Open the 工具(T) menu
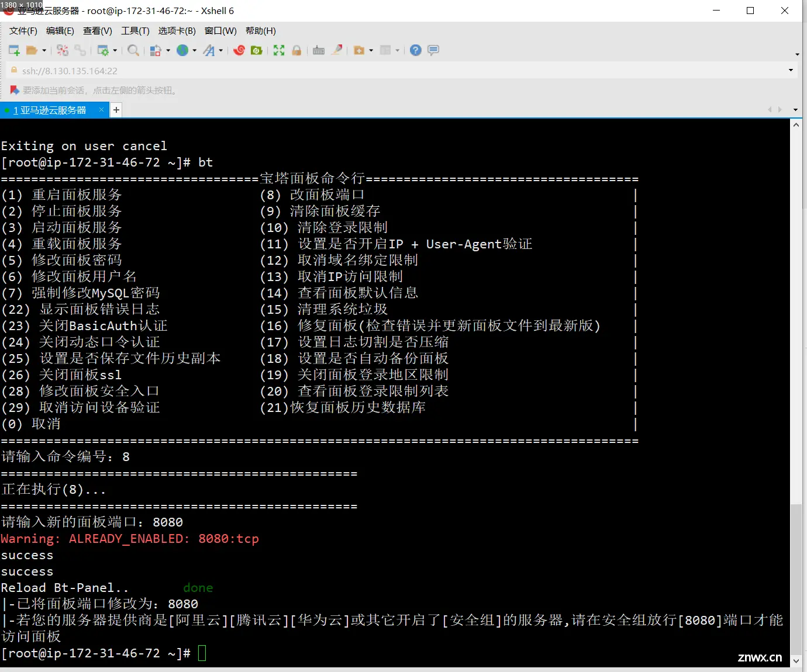The height and width of the screenshot is (672, 807). (135, 31)
